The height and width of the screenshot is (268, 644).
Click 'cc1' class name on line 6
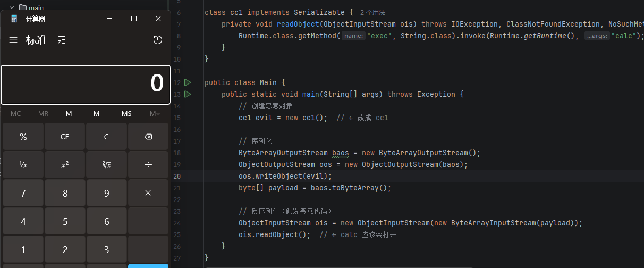point(236,12)
